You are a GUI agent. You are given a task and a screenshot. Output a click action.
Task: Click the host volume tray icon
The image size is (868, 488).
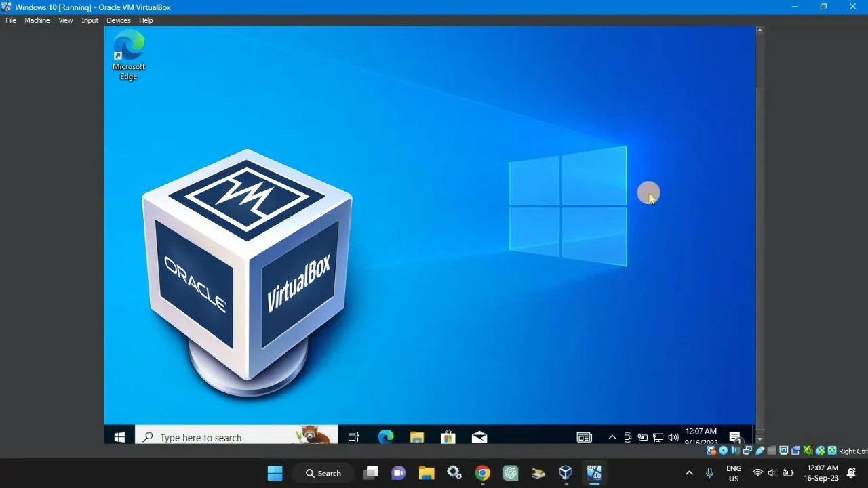coord(772,473)
